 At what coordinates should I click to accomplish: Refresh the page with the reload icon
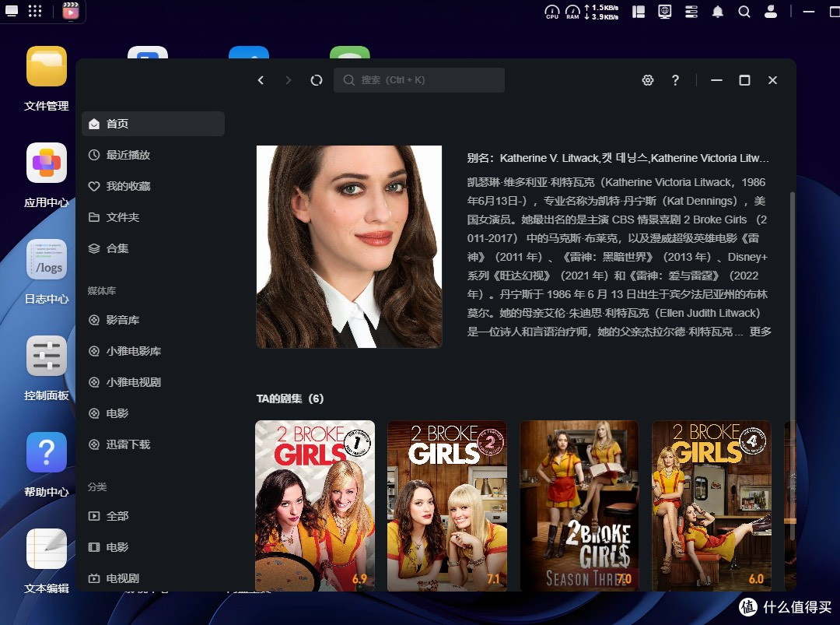point(317,80)
